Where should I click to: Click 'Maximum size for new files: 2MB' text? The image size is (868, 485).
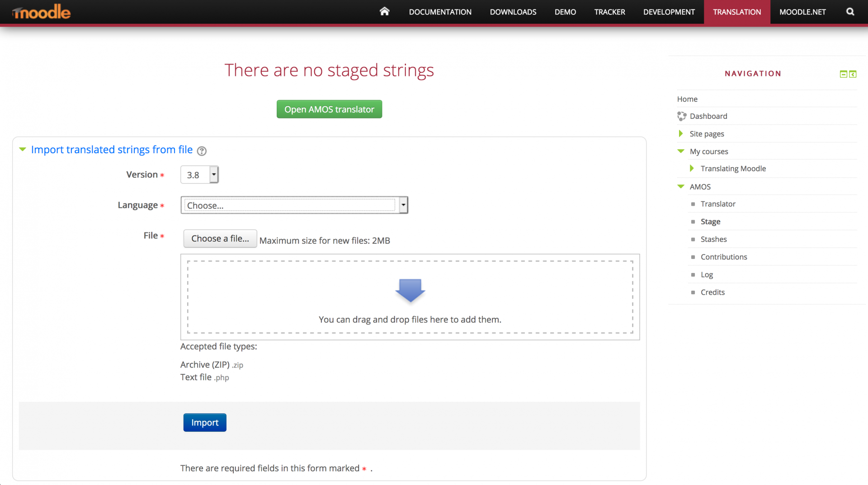point(325,241)
